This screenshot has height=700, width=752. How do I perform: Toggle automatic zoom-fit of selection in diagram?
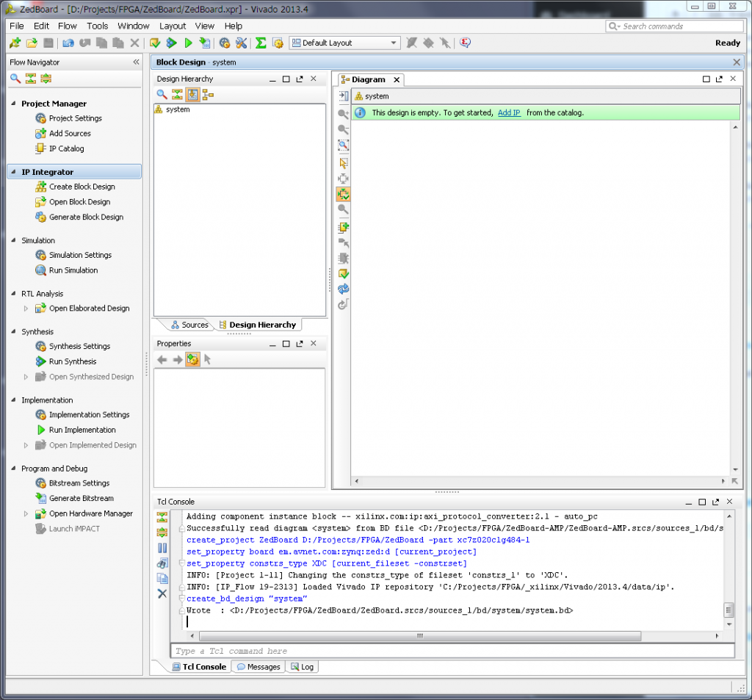[343, 194]
